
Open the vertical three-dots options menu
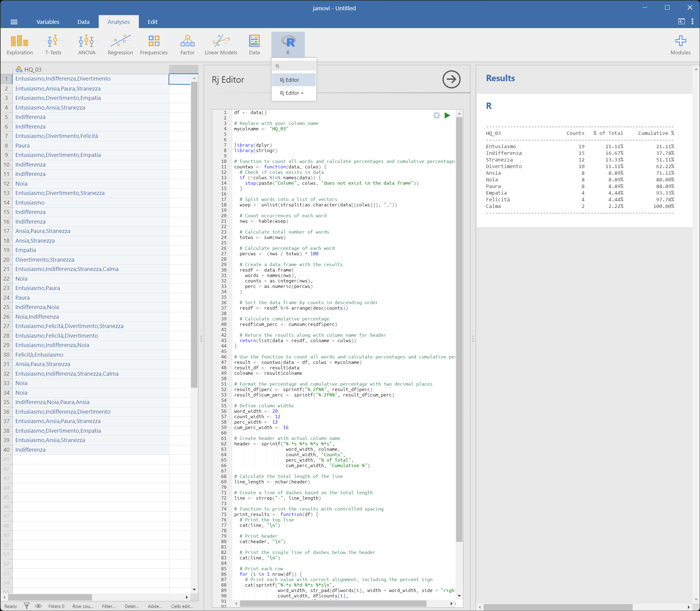point(692,21)
